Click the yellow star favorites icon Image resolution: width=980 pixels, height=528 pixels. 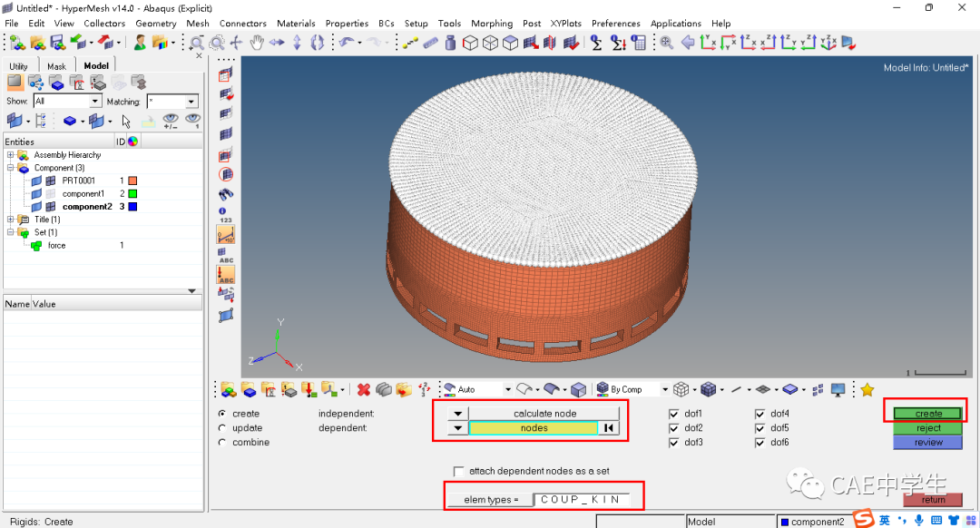(867, 389)
